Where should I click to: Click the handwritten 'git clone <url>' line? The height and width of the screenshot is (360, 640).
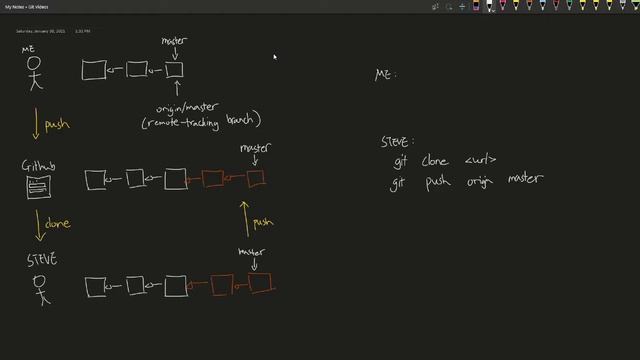tap(445, 161)
